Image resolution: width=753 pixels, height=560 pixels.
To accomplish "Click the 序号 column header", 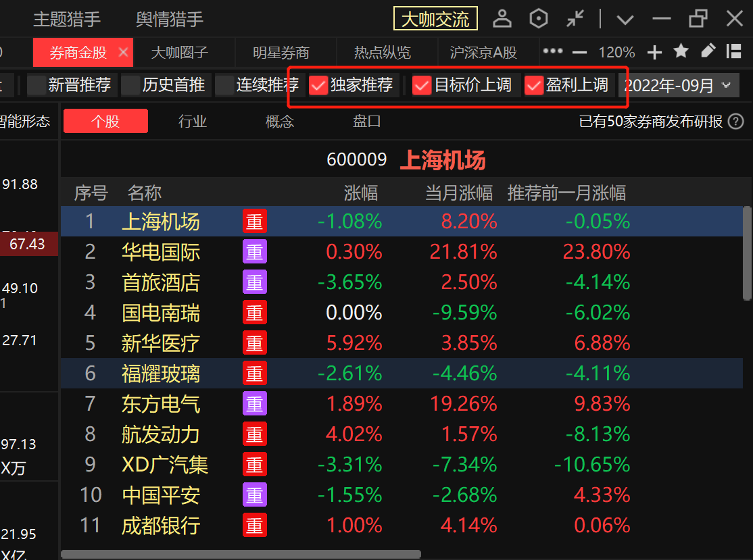I will pyautogui.click(x=91, y=193).
